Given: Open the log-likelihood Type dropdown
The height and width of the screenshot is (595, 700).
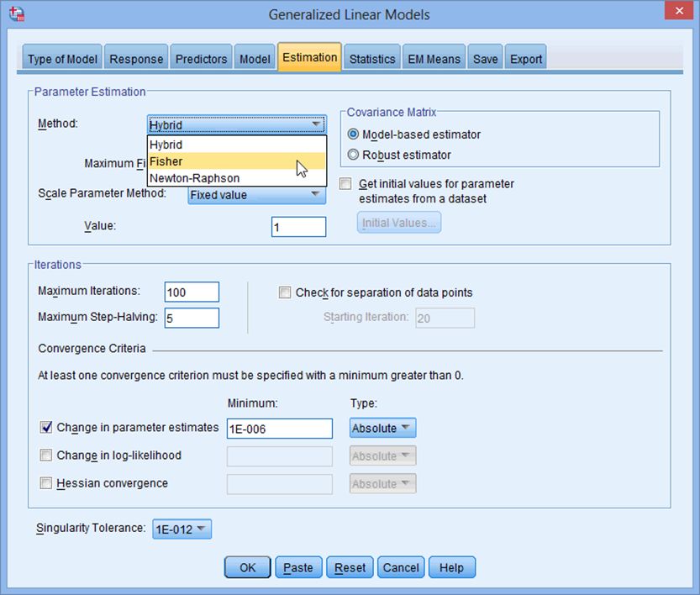Looking at the screenshot, I should pos(382,455).
